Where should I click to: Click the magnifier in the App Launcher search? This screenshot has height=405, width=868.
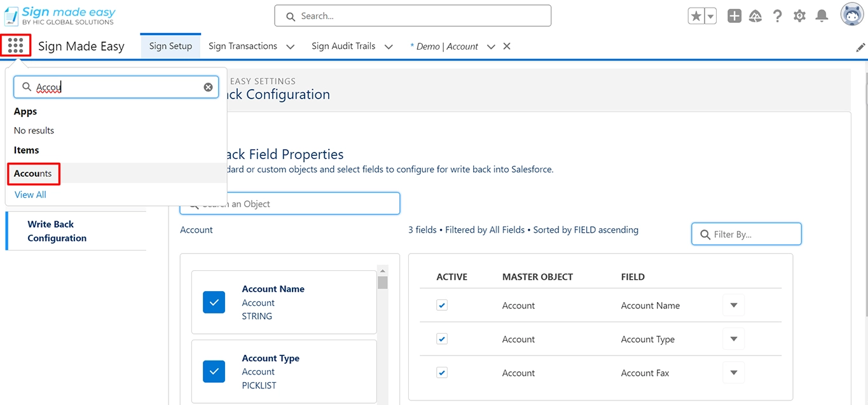[x=27, y=87]
